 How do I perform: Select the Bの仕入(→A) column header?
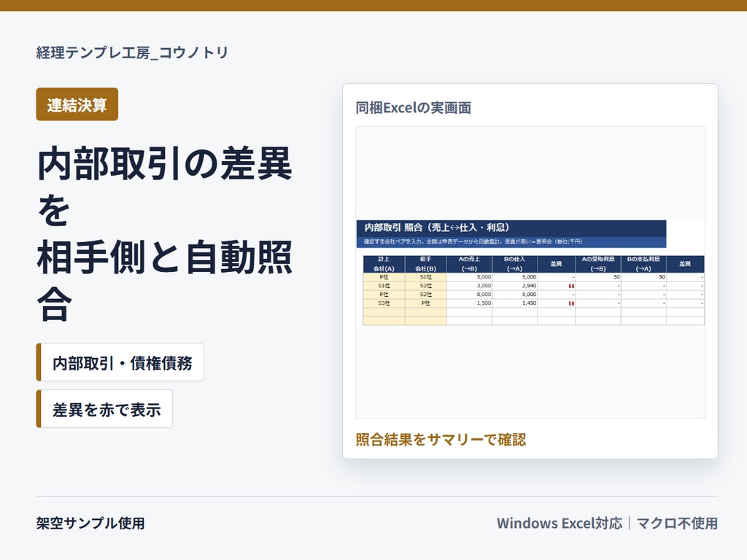(514, 264)
